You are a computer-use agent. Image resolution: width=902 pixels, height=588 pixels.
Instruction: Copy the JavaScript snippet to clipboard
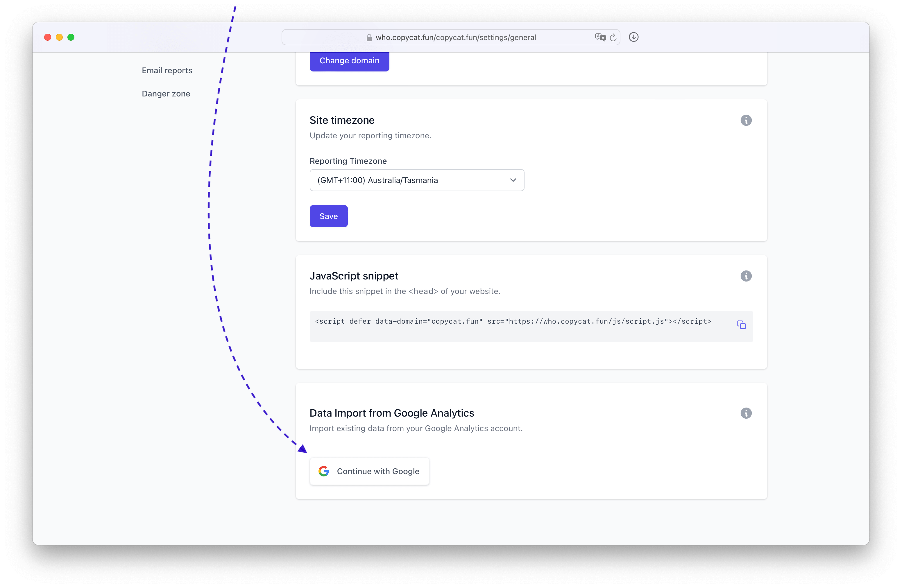(x=741, y=325)
